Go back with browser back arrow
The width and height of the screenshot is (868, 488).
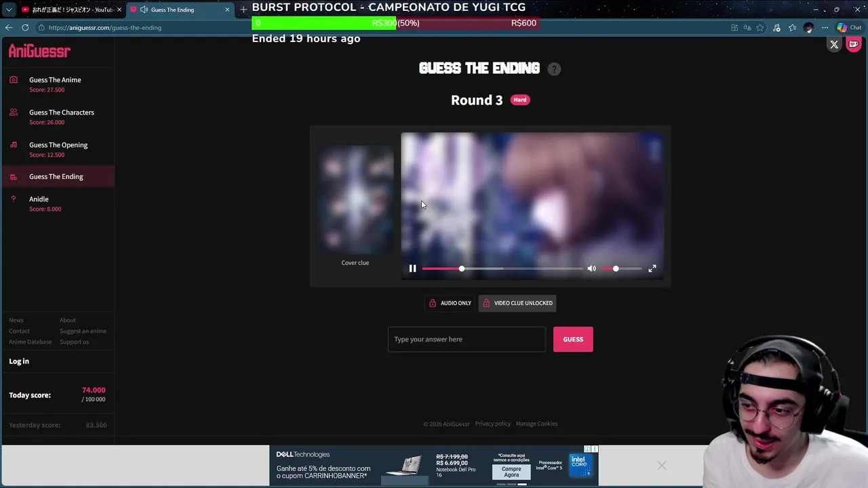coord(8,28)
